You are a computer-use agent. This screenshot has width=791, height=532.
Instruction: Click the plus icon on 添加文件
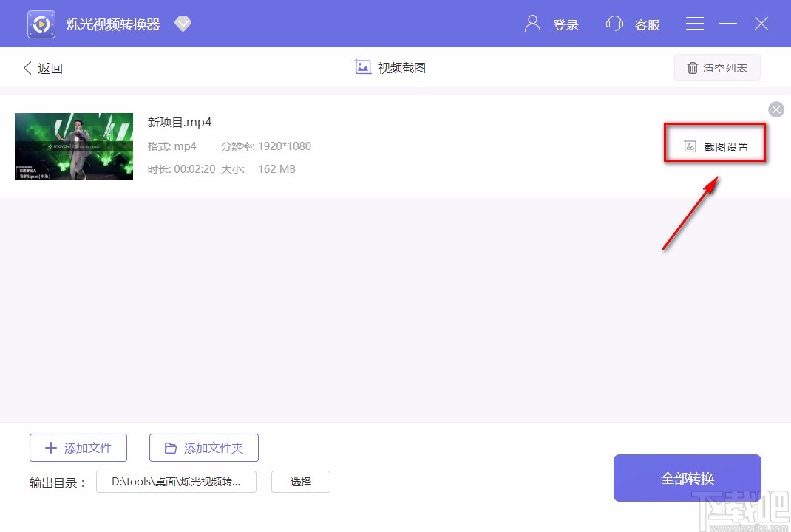click(51, 447)
